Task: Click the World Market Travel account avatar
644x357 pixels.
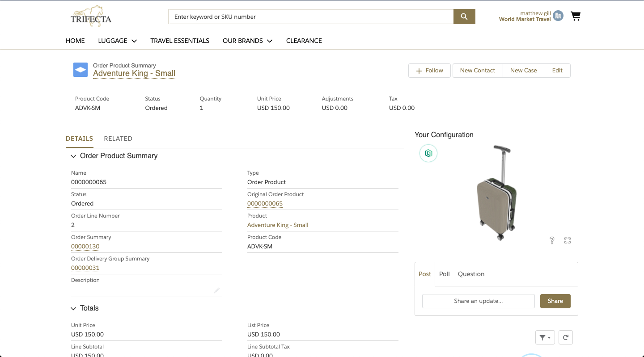Action: 558,16
